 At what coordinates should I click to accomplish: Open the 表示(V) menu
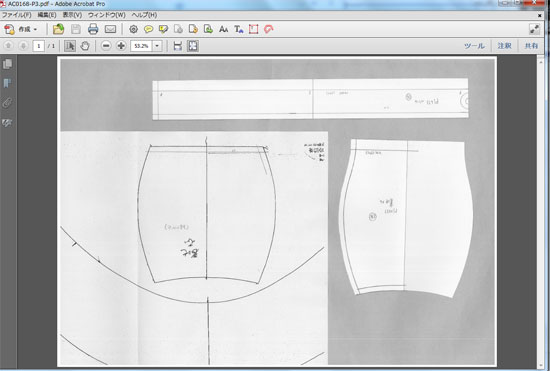72,15
